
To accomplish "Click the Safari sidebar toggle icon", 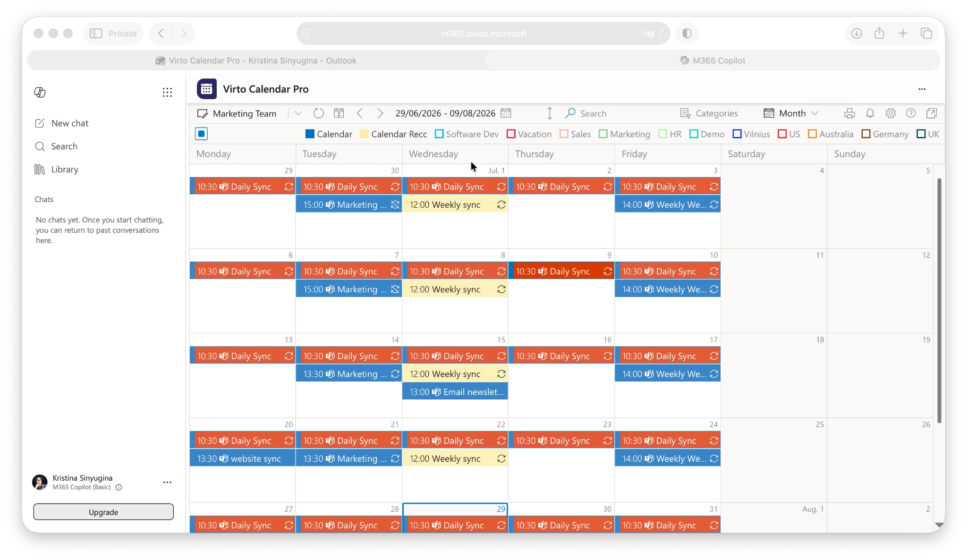I will point(96,34).
